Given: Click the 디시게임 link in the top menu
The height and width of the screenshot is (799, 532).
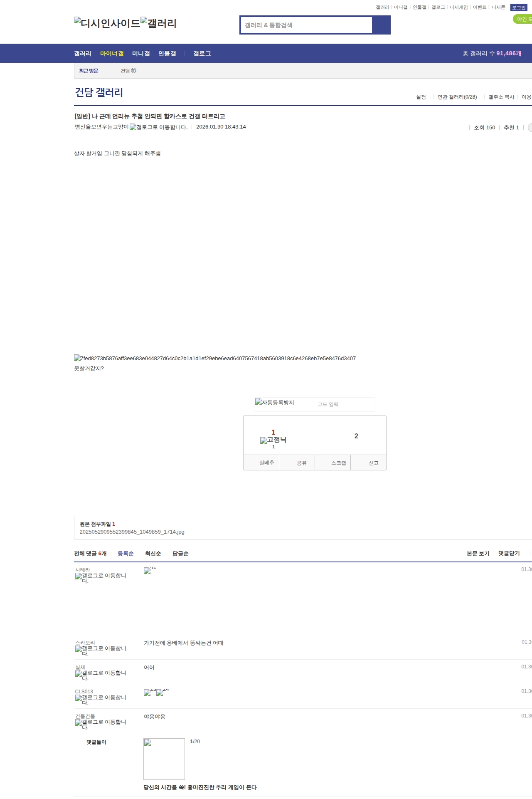Looking at the screenshot, I should click(x=459, y=7).
